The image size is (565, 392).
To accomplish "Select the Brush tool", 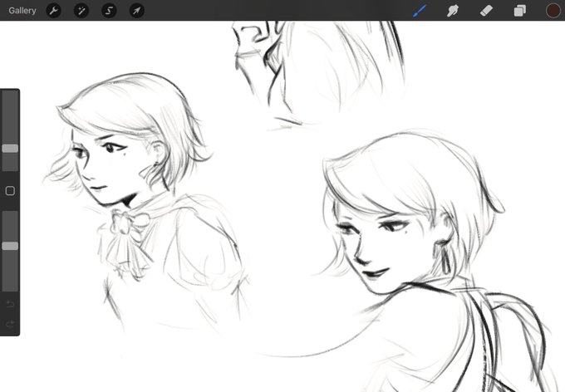I will point(420,11).
